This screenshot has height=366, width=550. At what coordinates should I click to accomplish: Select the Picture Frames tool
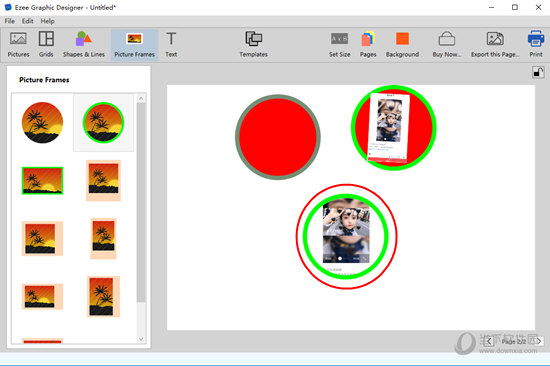click(134, 45)
